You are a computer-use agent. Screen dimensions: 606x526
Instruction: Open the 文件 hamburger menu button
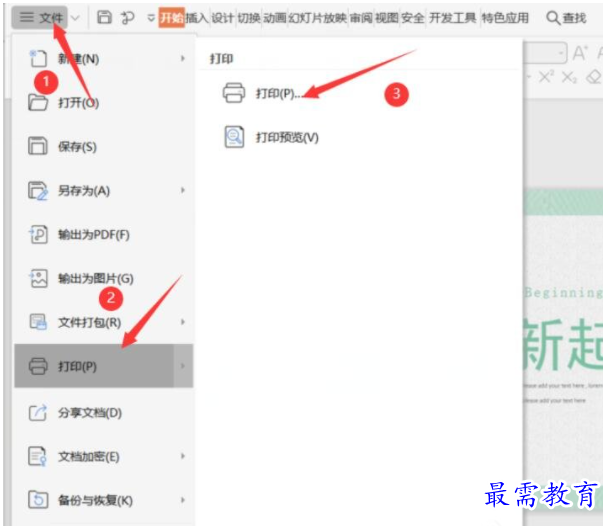pyautogui.click(x=40, y=17)
